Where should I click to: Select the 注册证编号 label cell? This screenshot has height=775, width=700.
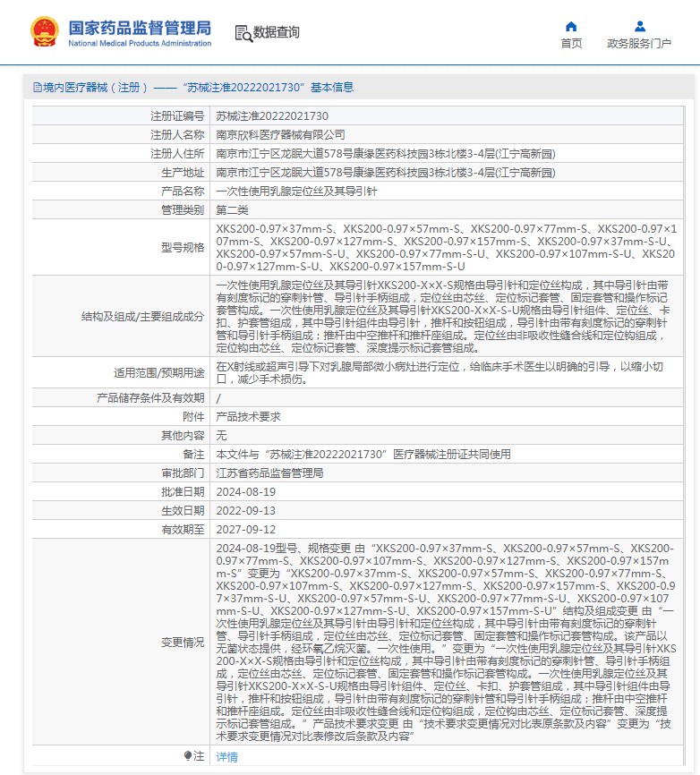(x=121, y=115)
